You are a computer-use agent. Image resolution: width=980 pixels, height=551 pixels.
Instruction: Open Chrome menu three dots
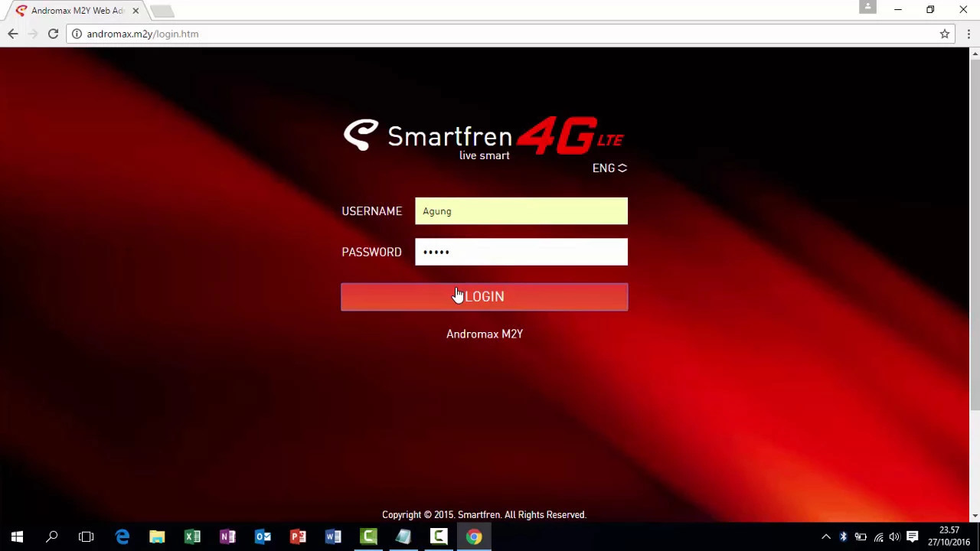tap(969, 34)
